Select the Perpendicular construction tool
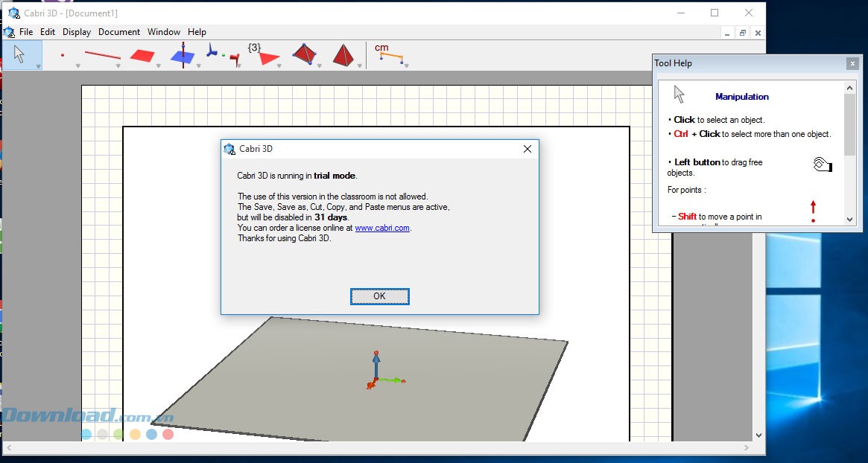868x463 pixels. 183,54
